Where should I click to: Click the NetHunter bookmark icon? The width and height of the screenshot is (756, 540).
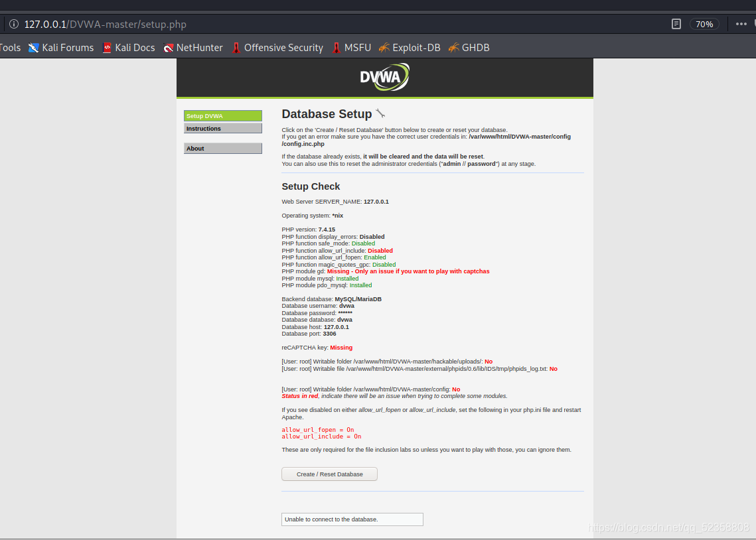[169, 48]
